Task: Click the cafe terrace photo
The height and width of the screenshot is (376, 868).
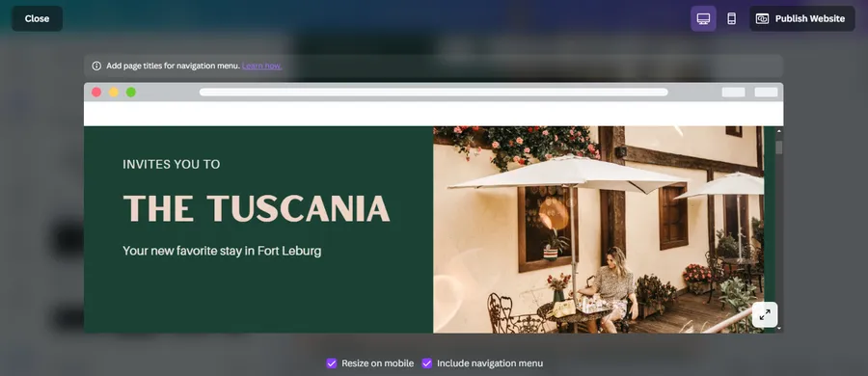Action: 598,229
